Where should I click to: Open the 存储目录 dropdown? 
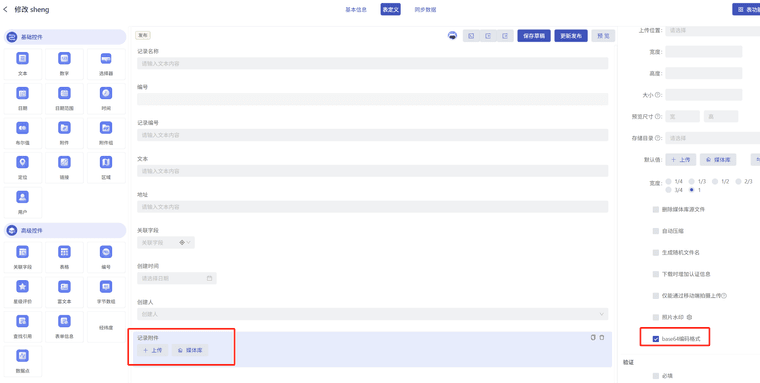[x=712, y=138]
